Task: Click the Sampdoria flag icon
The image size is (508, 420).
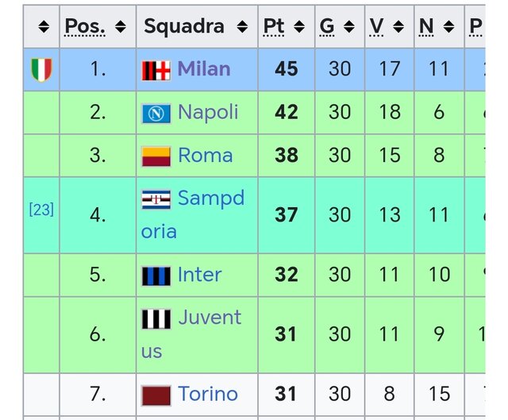Action: pyautogui.click(x=156, y=199)
